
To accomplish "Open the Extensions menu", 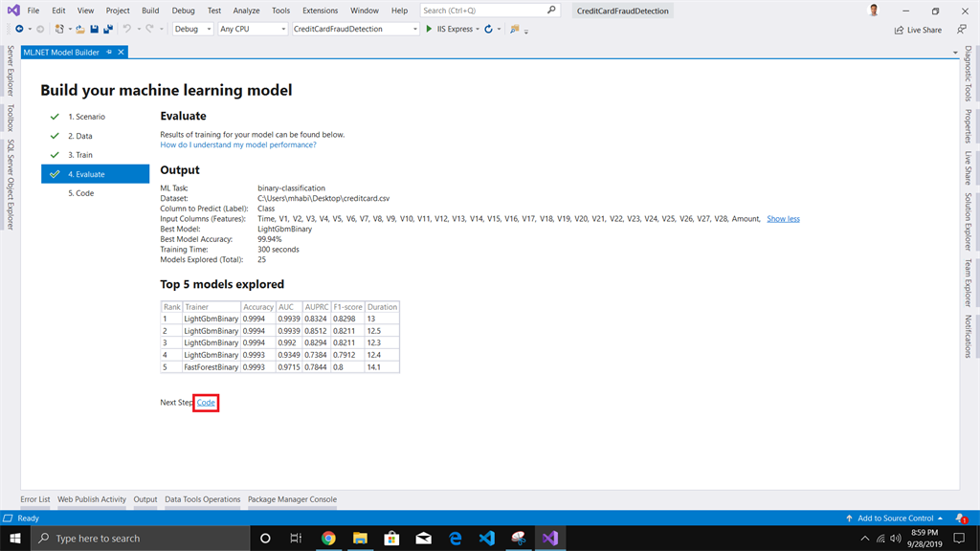I will click(320, 11).
